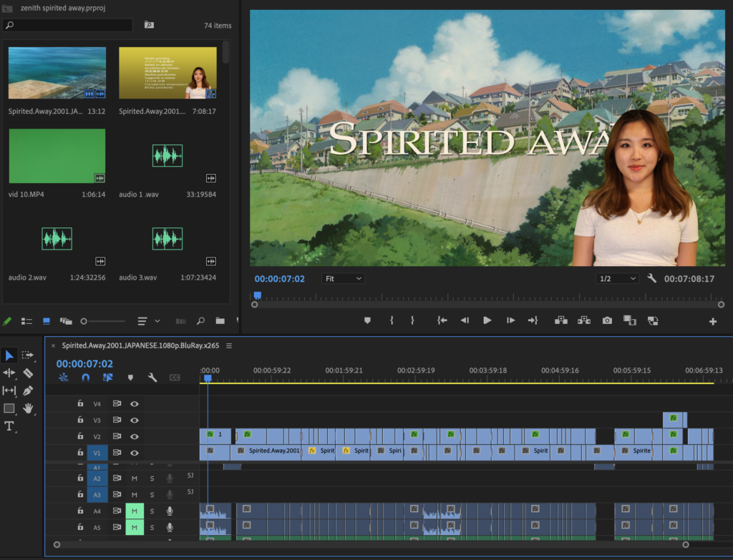Click Add Marker in program monitor
Viewport: 733px width, 560px height.
[367, 320]
